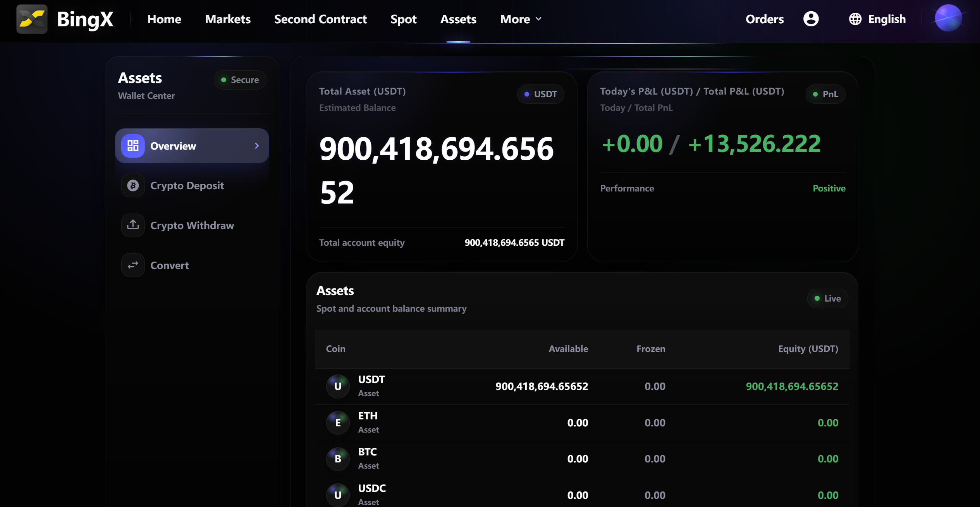Click the USDT currency badge
Image resolution: width=980 pixels, height=507 pixels.
point(540,94)
